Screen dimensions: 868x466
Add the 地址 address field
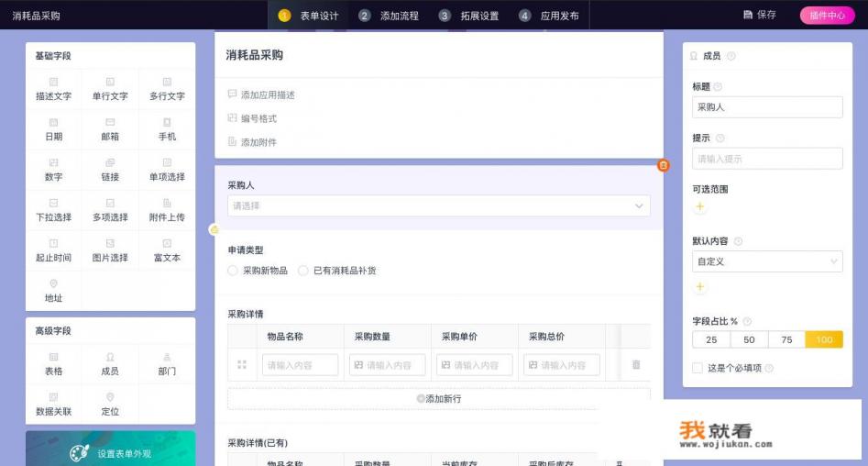(53, 291)
